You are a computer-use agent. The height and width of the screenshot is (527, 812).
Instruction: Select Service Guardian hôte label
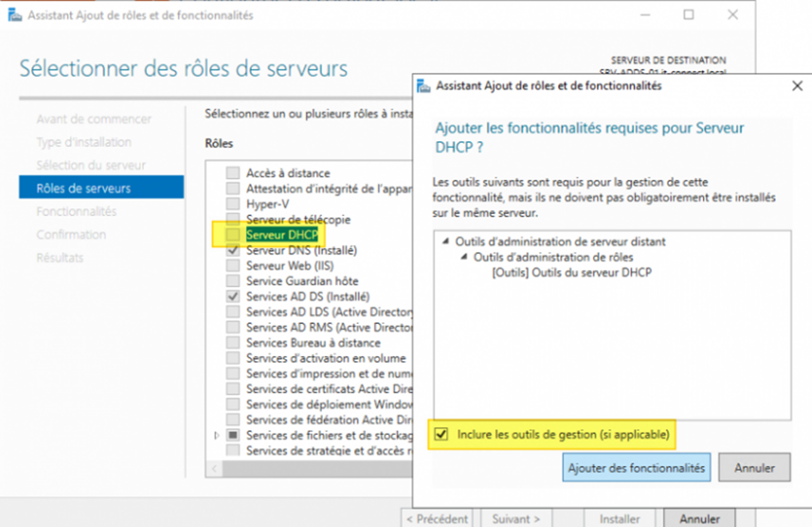[302, 281]
